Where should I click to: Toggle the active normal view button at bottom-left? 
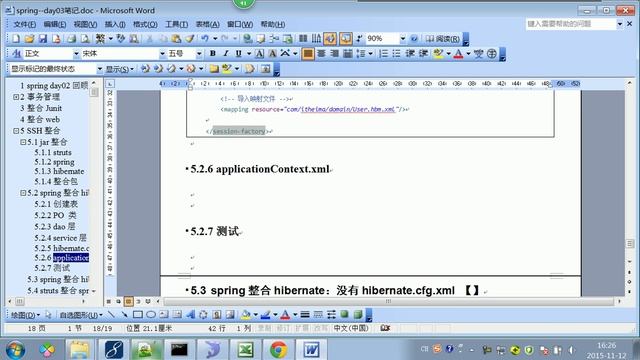(129, 302)
